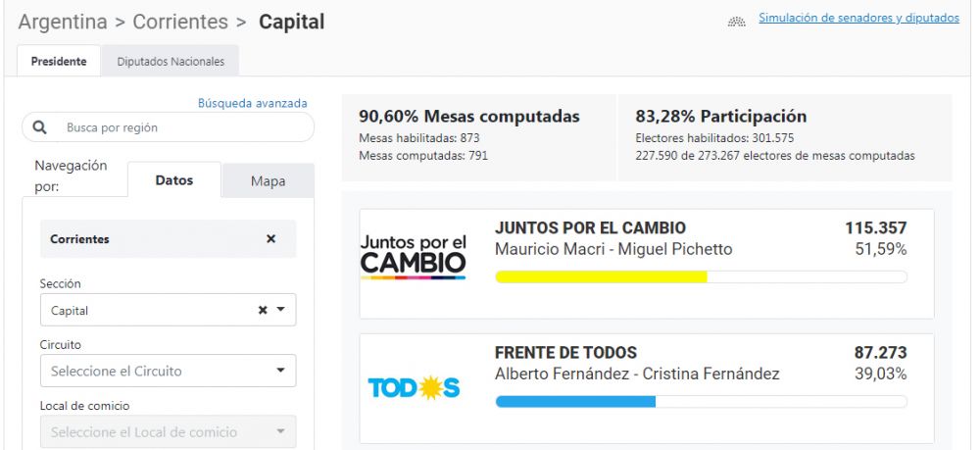Click the yellow Juntos por el Cambio bar
The height and width of the screenshot is (450, 980).
601,276
